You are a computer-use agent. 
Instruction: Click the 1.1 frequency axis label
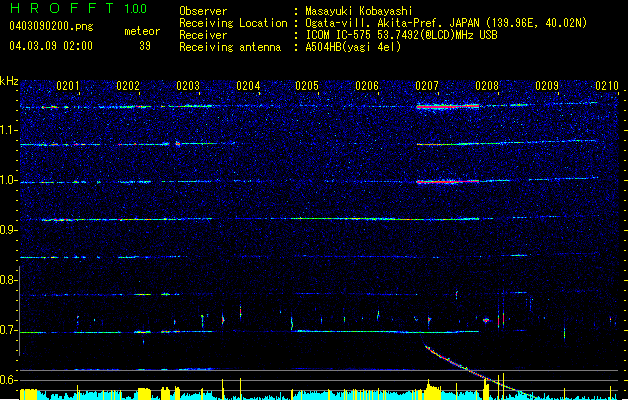[9, 130]
